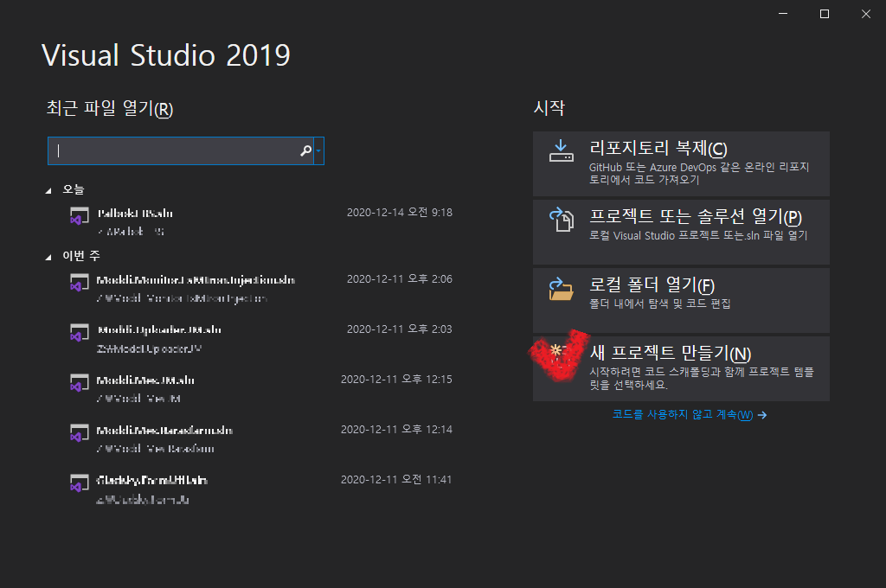Click the GitHub 또는 Azure DevOps description text
The image size is (886, 588).
coord(699,174)
